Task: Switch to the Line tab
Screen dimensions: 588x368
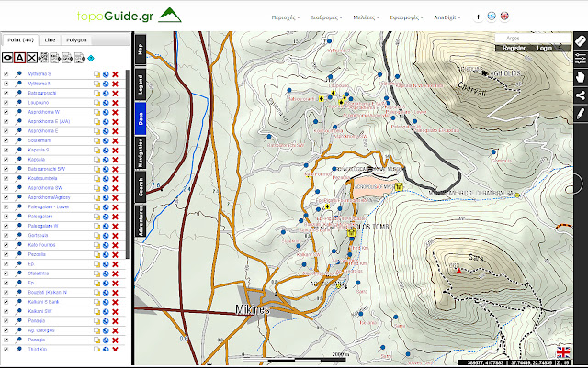Action: (50, 40)
